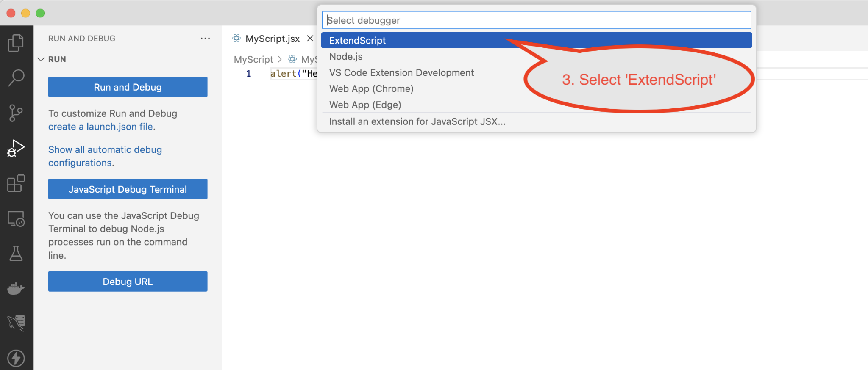Open the Docker whale icon
868x370 pixels.
[16, 289]
